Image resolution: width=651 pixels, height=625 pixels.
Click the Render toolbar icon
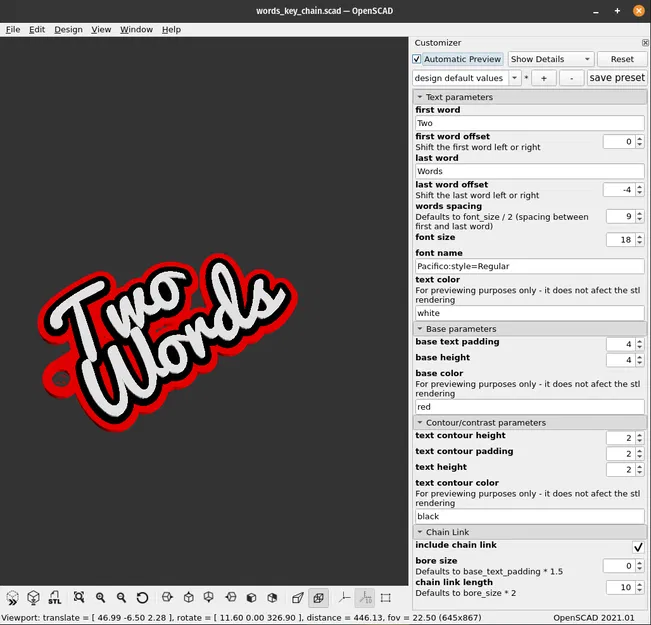pyautogui.click(x=33, y=598)
